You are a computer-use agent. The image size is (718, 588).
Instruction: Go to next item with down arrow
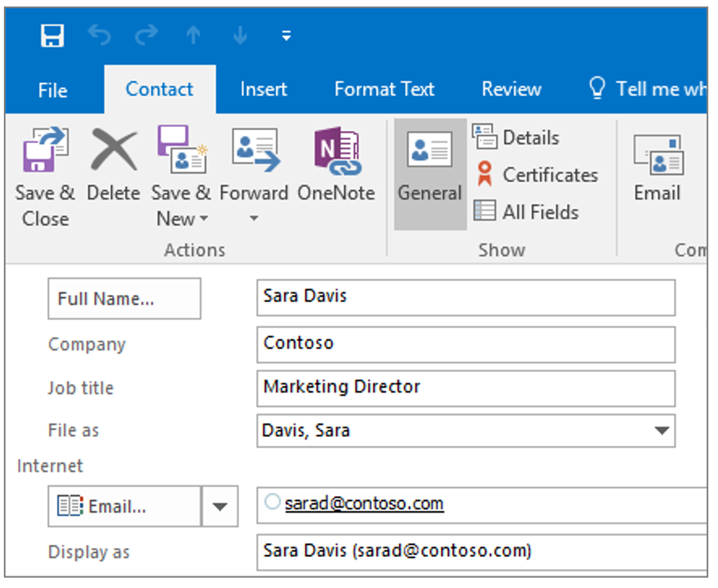(x=240, y=35)
